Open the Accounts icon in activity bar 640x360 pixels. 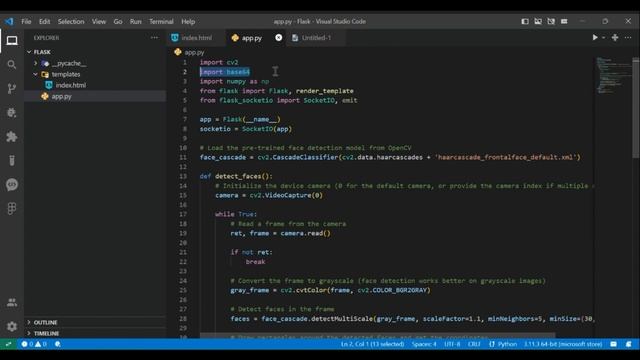(12, 302)
